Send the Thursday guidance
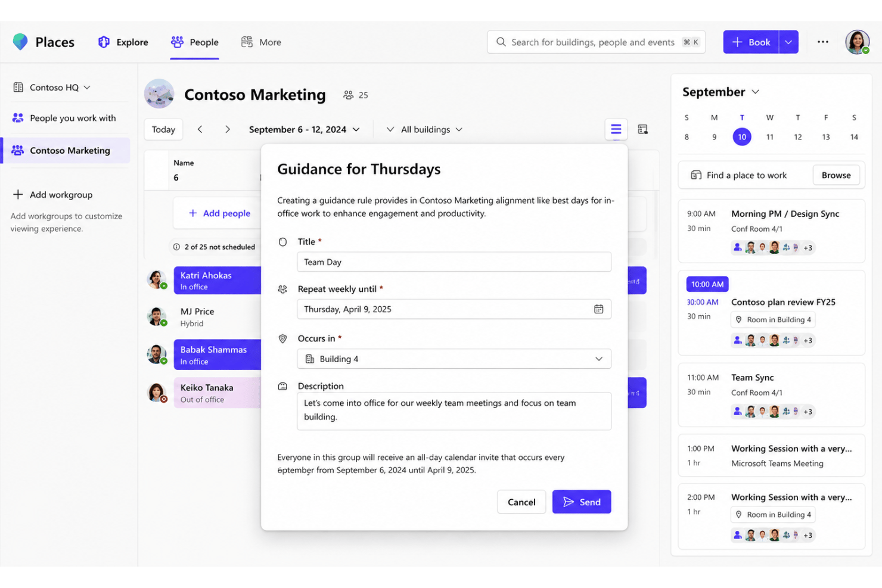882x588 pixels. pyautogui.click(x=582, y=502)
